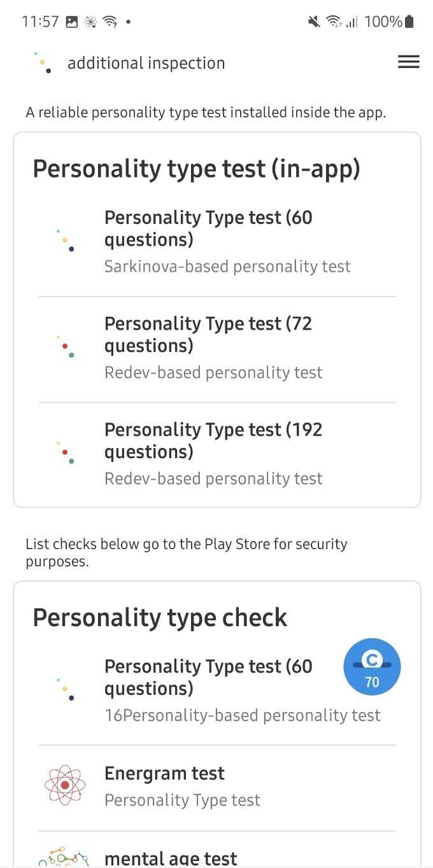The width and height of the screenshot is (433, 868).
Task: Tap the icon of the Sarkinova-based test
Action: point(64,241)
